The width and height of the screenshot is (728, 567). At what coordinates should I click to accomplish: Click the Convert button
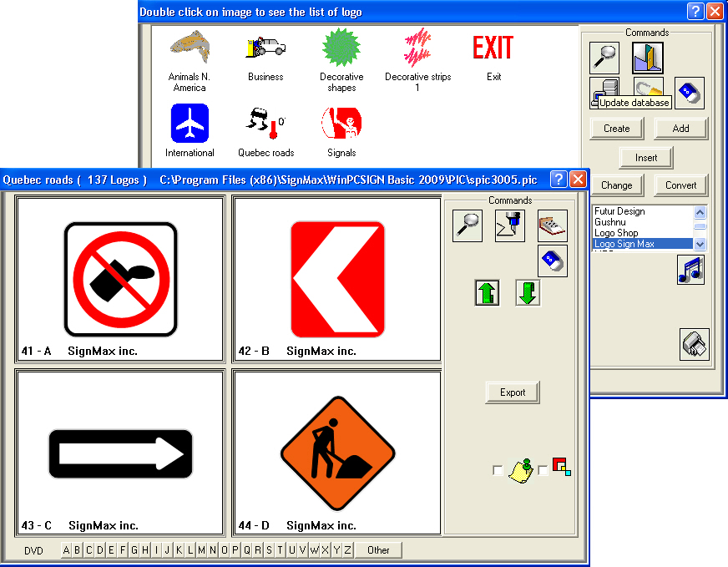[x=680, y=185]
